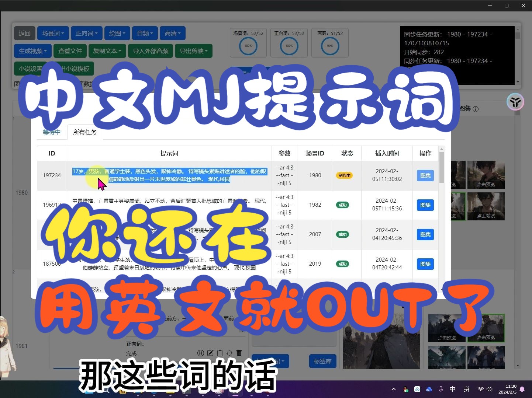Screen dimensions: 532x398
Task: Click the highlighted prompt text of task 197234
Action: pyautogui.click(x=169, y=175)
